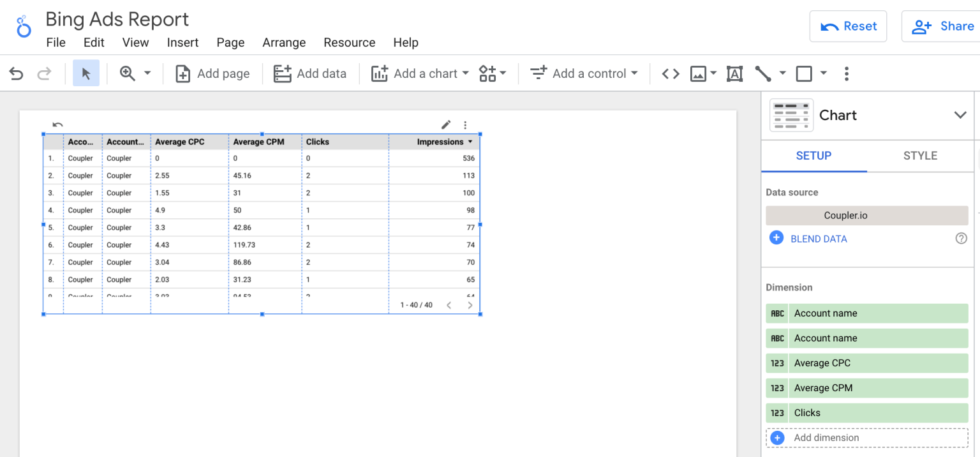Click the Reset button
Screen dimensions: 980x457
click(x=848, y=26)
